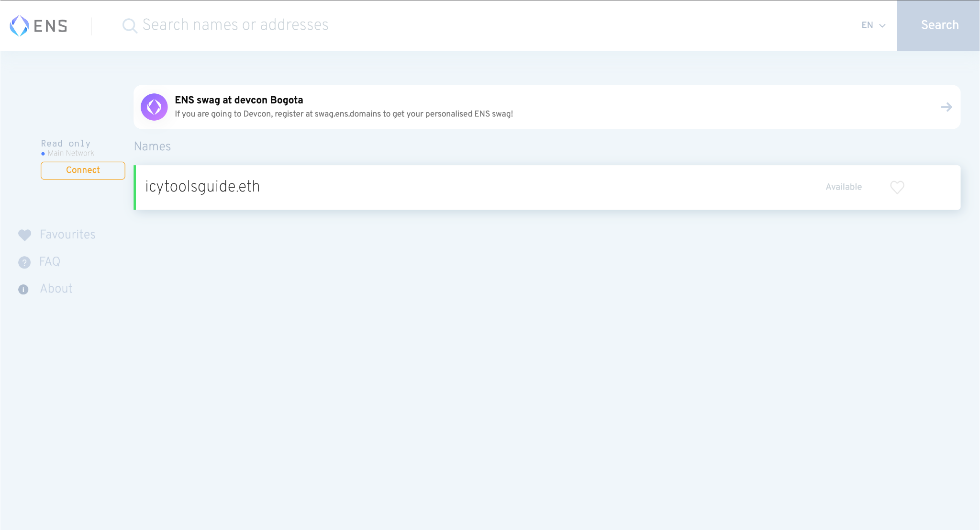Open the 'ENS swag at devcon Bogota' banner title
This screenshot has height=530, width=980.
point(239,100)
